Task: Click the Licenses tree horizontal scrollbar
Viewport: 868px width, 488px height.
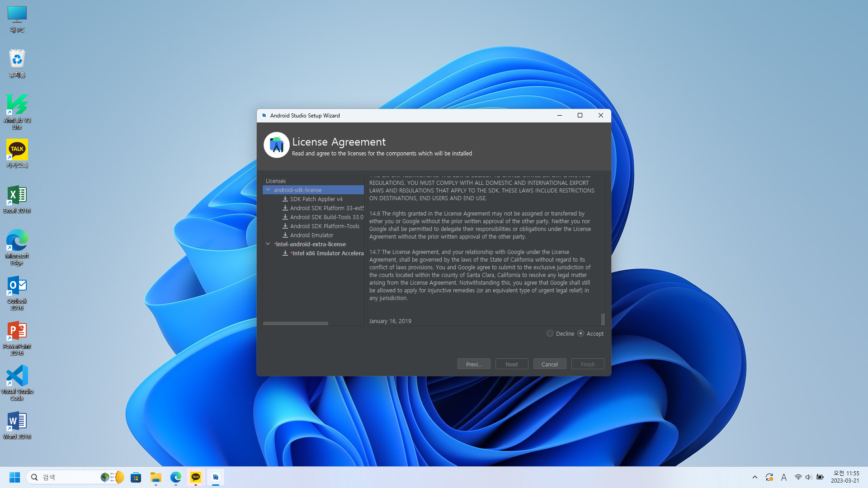Action: pos(296,324)
